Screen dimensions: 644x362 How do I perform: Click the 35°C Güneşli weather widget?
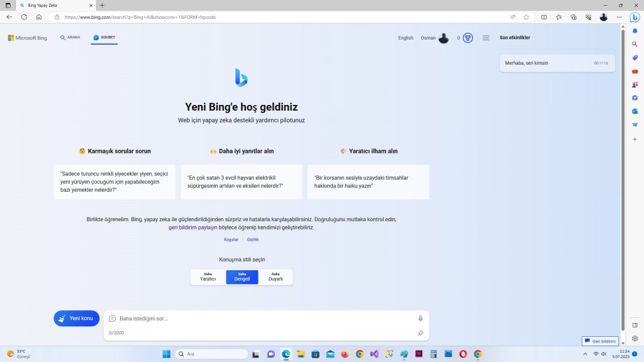(x=22, y=353)
